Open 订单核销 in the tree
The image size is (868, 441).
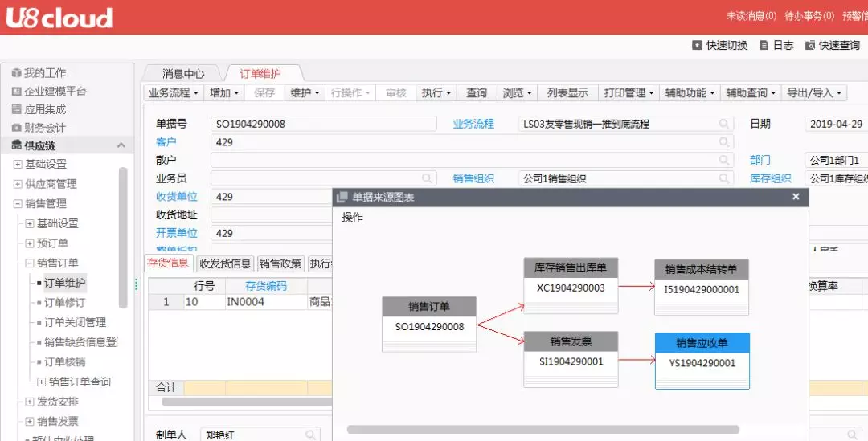point(64,361)
